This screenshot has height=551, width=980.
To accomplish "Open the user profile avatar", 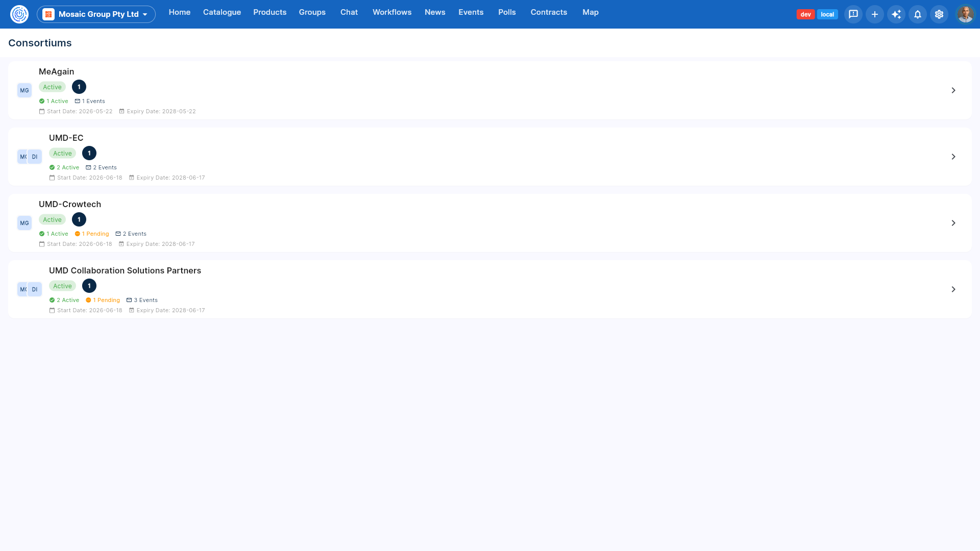I will pyautogui.click(x=965, y=14).
